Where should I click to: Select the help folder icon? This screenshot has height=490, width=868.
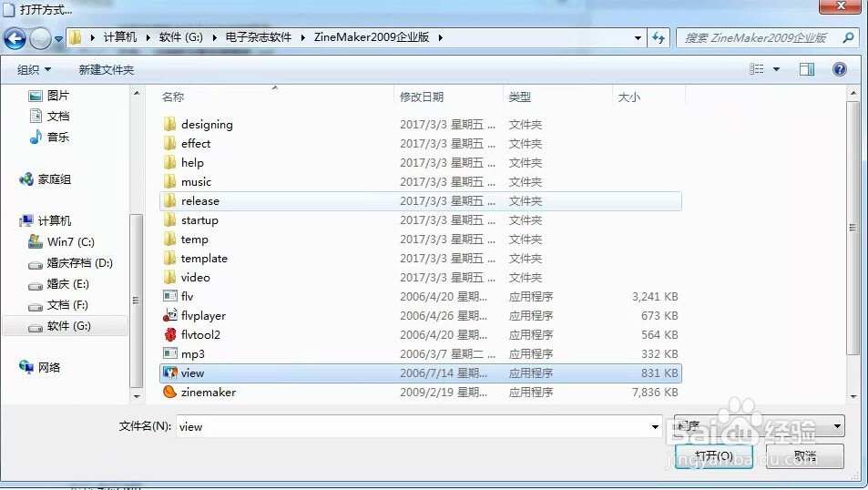169,162
